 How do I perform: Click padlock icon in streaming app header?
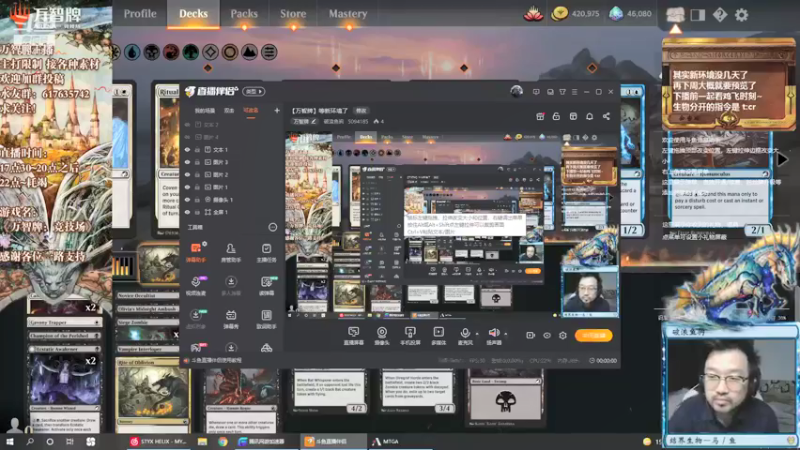(x=556, y=116)
